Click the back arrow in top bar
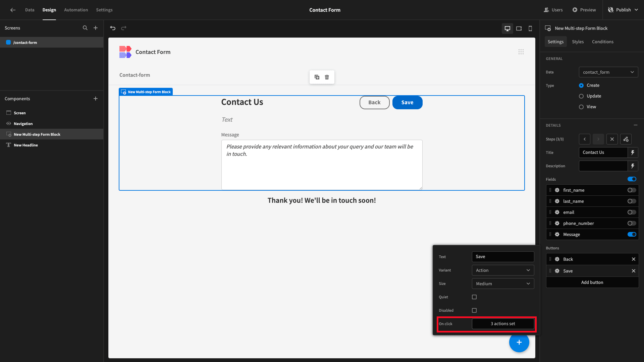Image resolution: width=644 pixels, height=362 pixels. 13,10
